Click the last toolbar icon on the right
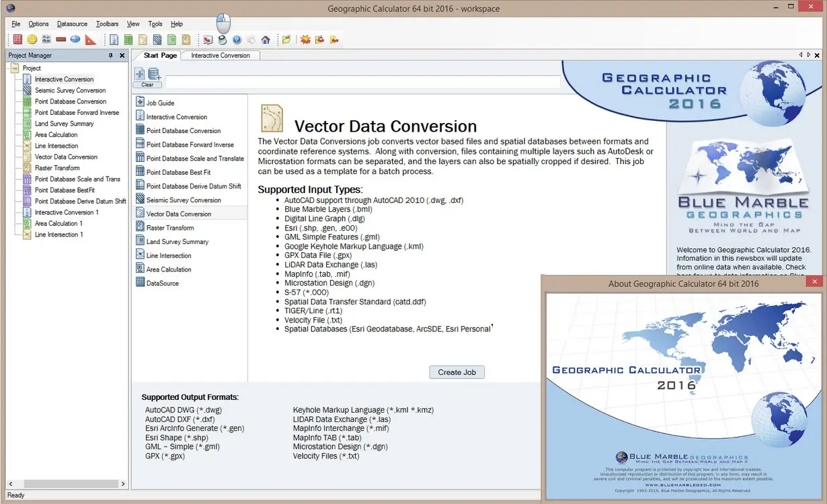Viewport: 827px width, 504px height. tap(335, 40)
